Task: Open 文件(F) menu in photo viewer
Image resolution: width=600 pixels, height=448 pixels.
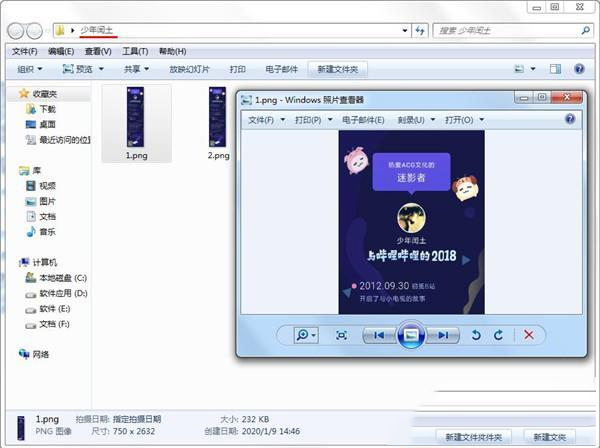Action: pos(262,119)
